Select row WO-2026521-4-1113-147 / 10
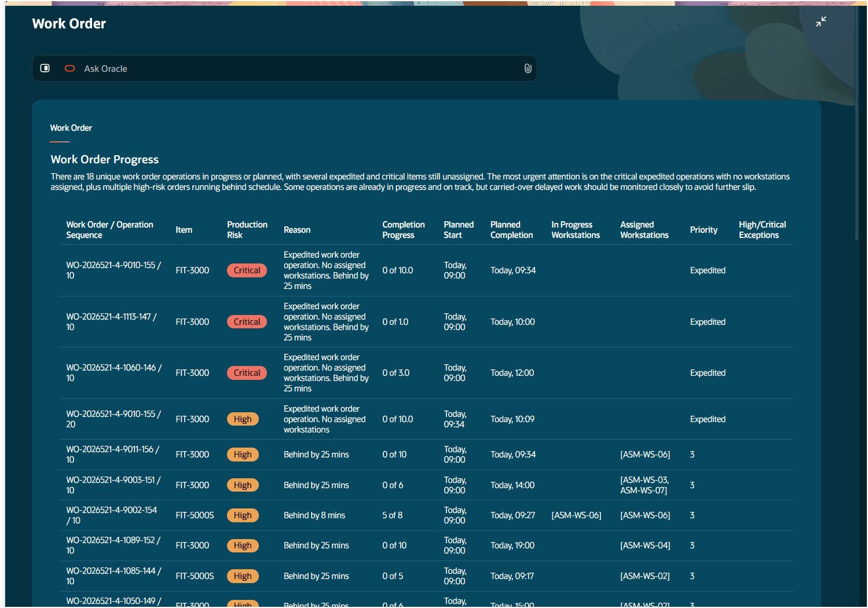 point(426,322)
